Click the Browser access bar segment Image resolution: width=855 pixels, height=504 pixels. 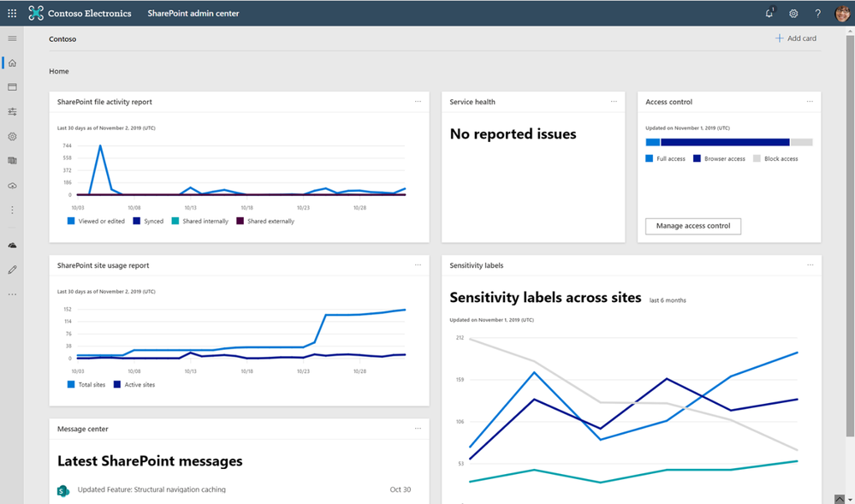pyautogui.click(x=725, y=142)
